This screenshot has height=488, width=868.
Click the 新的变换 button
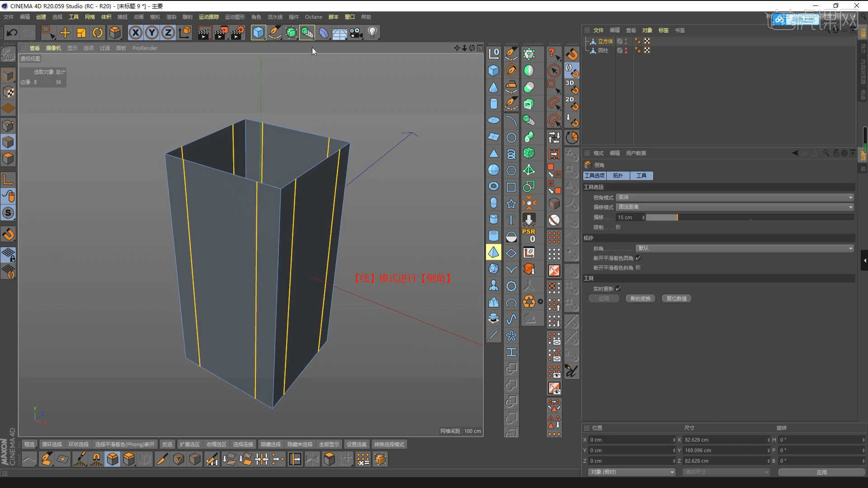[x=640, y=298]
